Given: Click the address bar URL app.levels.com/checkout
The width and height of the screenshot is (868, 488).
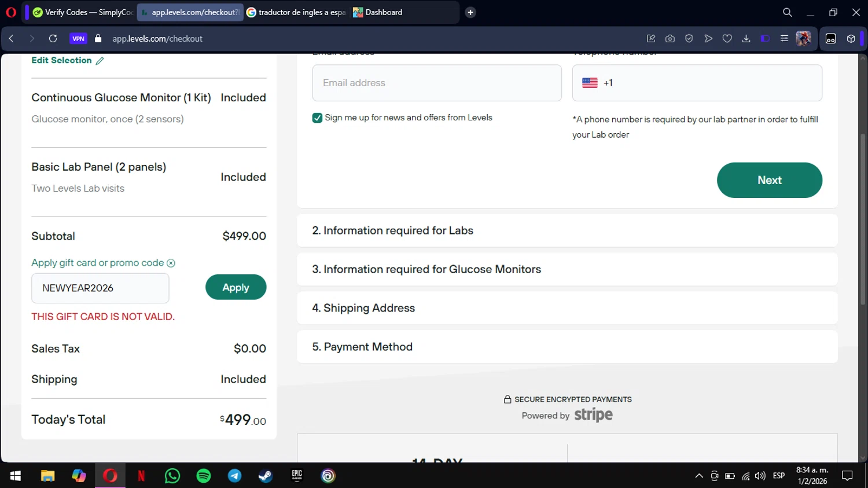Looking at the screenshot, I should (x=157, y=39).
